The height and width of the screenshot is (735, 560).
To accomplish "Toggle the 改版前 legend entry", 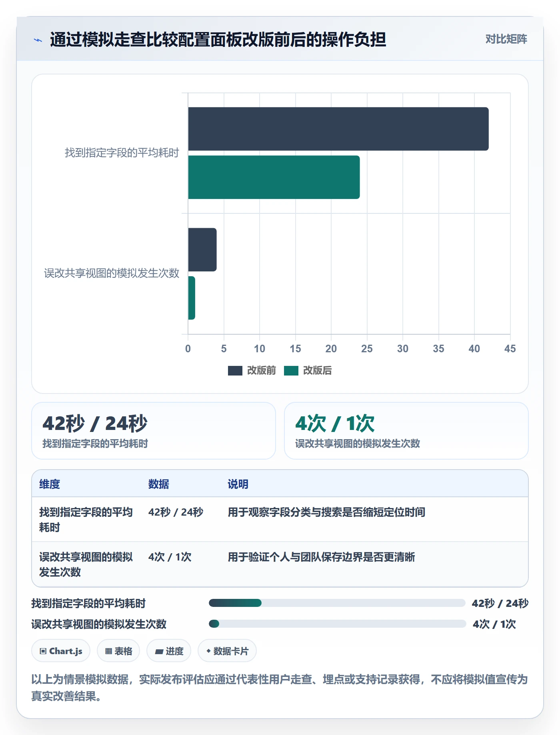I will pyautogui.click(x=252, y=370).
